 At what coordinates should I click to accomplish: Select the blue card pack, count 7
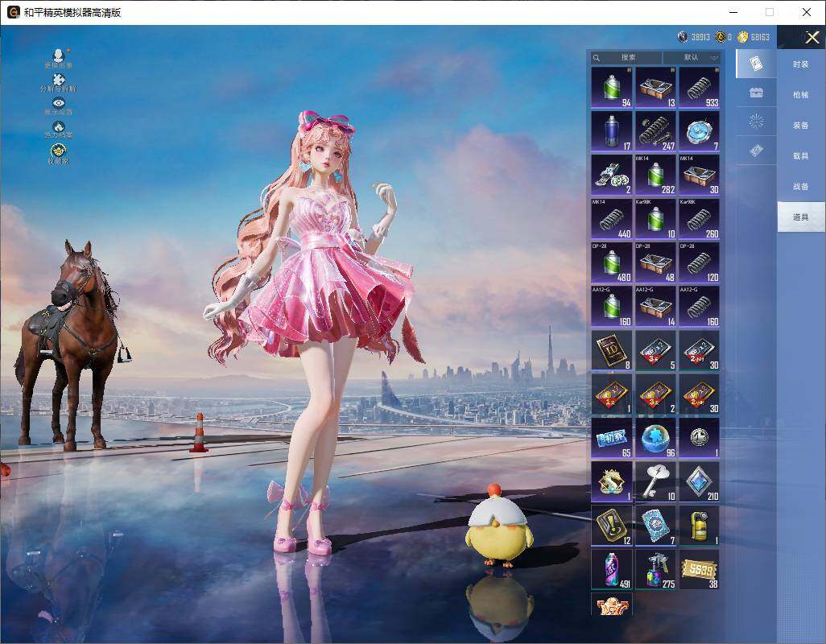click(655, 526)
